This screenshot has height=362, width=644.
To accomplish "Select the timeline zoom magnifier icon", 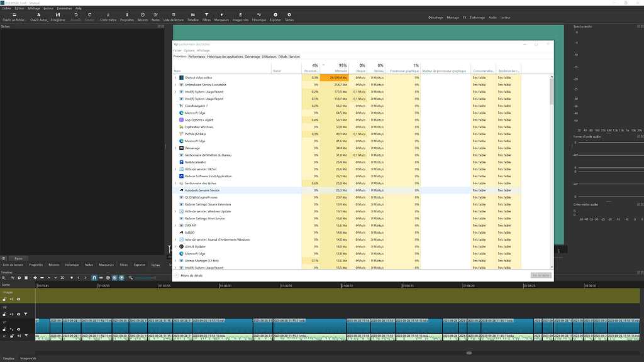I will pyautogui.click(x=131, y=277).
